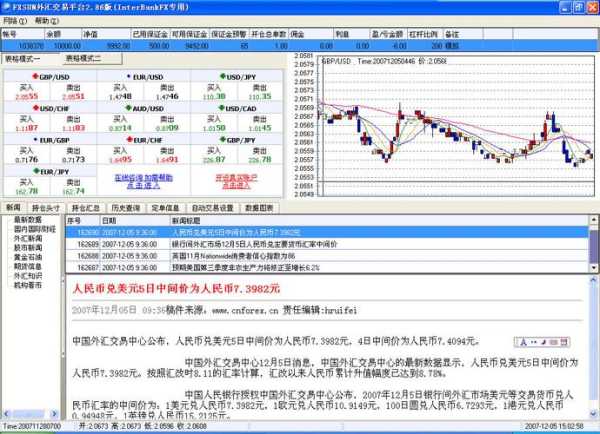600x434 pixels.
Task: Click USD/JPY sell price 110.35
Action: [x=260, y=96]
